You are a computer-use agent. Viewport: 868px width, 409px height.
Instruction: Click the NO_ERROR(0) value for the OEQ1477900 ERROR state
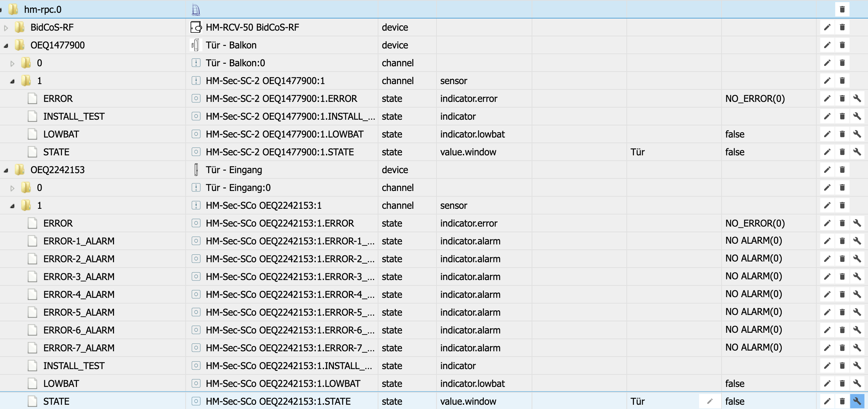click(x=755, y=98)
